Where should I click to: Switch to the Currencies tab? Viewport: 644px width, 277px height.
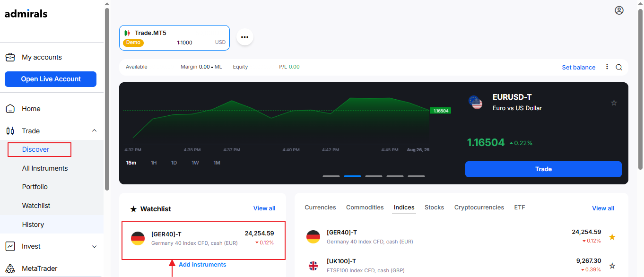320,207
